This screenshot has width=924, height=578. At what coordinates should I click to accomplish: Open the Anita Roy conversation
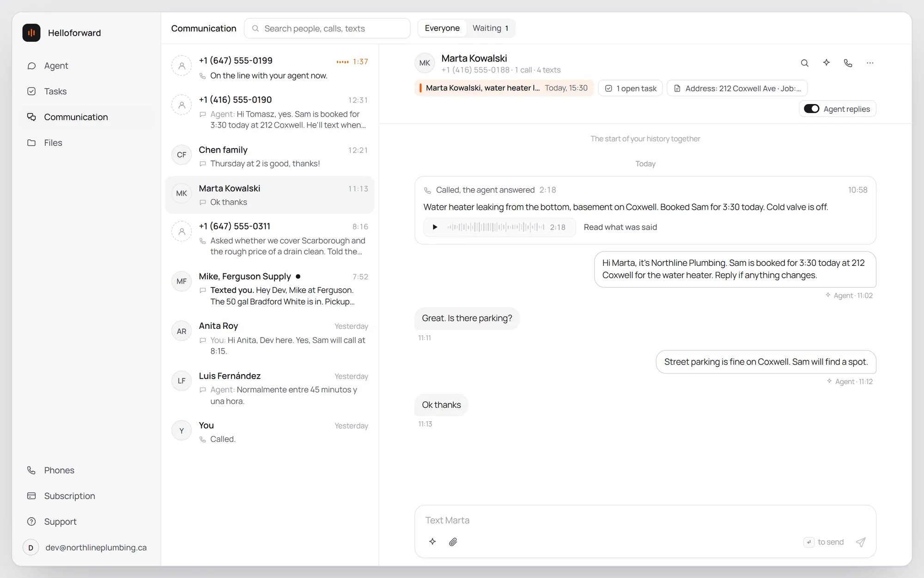coord(270,338)
